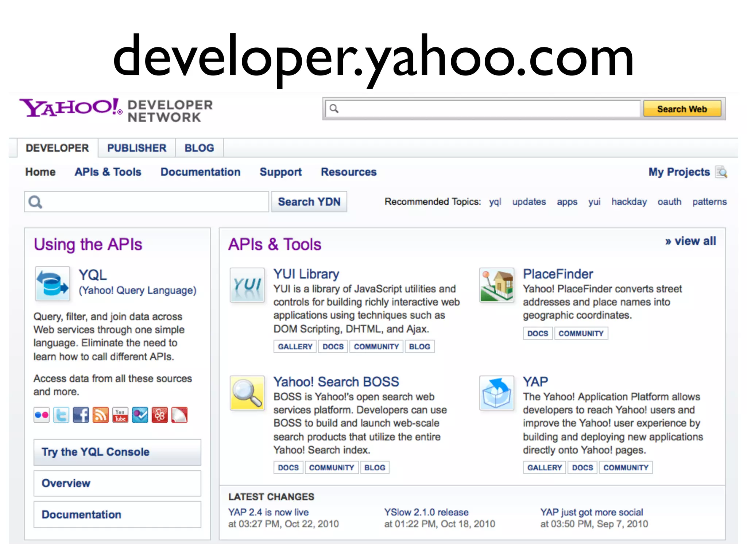
Task: Click the Yahoo! Developer Network logo
Action: (116, 110)
